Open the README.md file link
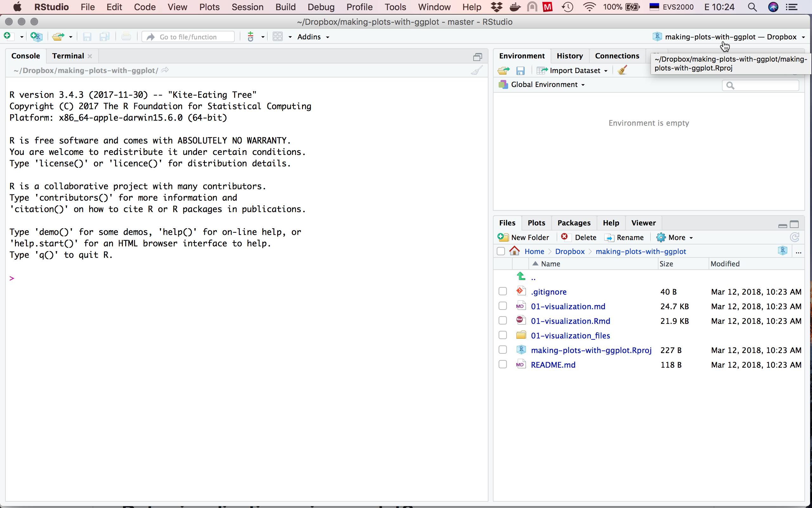 553,364
